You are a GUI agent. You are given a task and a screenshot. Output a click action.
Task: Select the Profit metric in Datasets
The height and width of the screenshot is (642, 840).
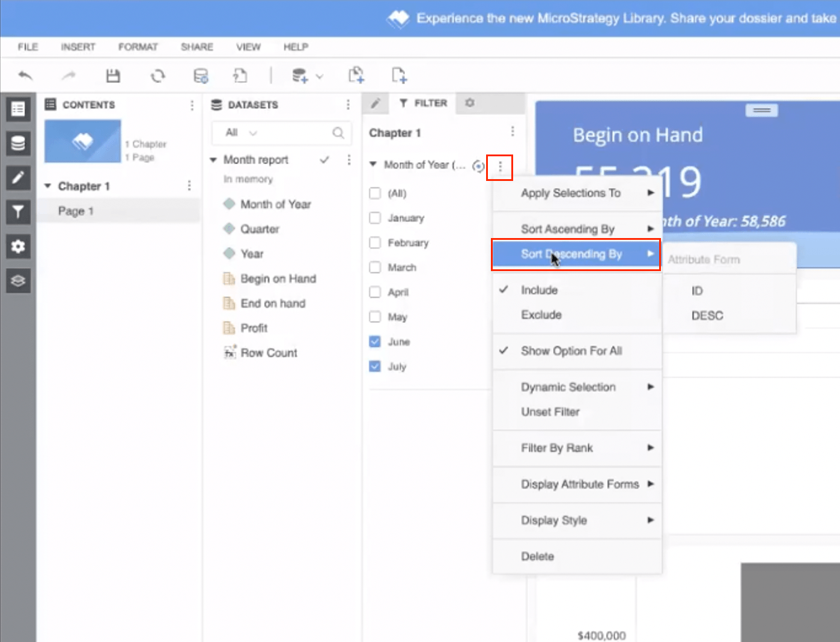(x=254, y=328)
